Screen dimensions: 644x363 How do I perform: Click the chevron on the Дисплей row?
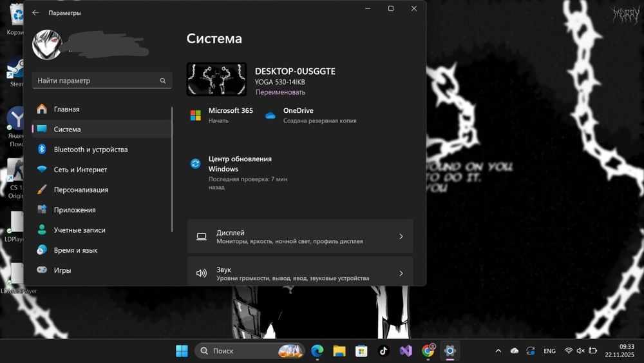pos(401,237)
